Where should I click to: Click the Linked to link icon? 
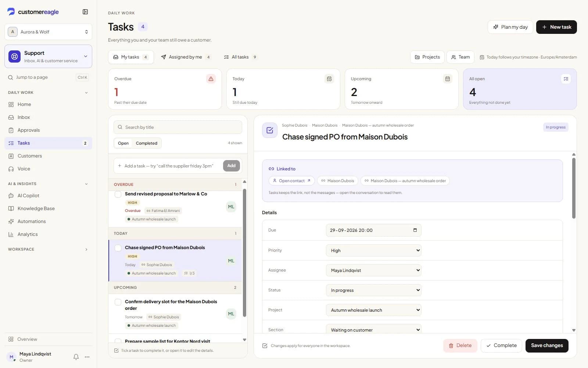271,169
